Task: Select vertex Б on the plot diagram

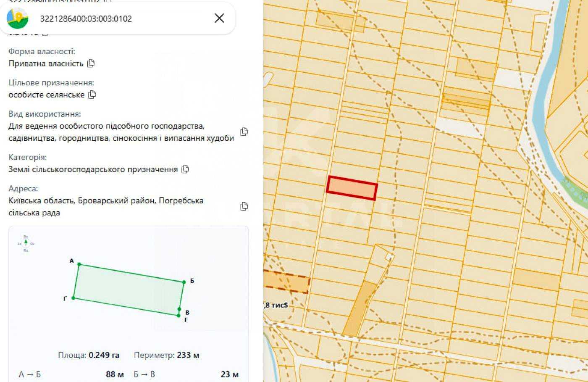Action: pyautogui.click(x=184, y=282)
